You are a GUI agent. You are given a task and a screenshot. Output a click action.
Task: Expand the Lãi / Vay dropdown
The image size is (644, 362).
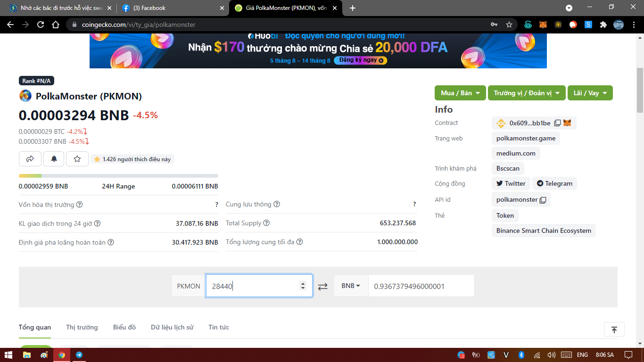click(x=590, y=93)
